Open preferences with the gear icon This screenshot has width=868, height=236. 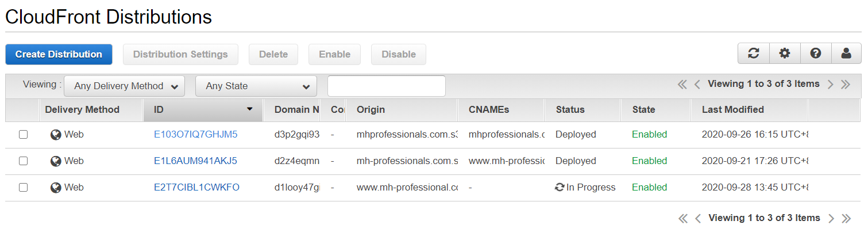tap(785, 54)
